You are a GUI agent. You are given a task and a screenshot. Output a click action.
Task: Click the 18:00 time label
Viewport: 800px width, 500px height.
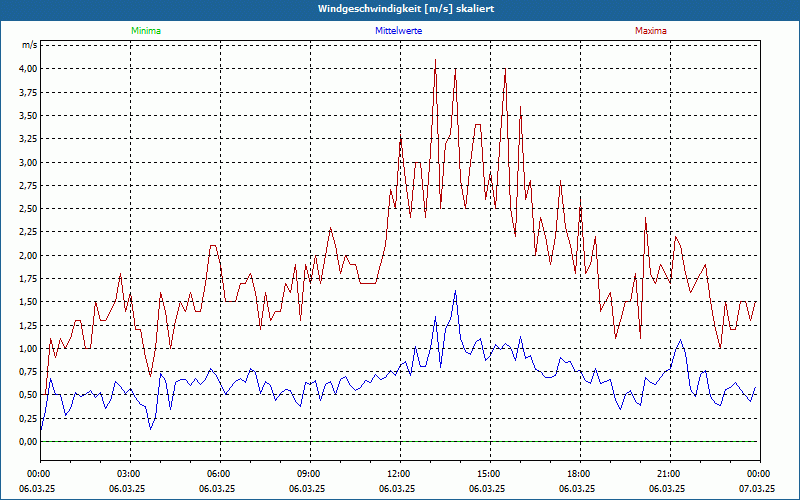pos(580,474)
